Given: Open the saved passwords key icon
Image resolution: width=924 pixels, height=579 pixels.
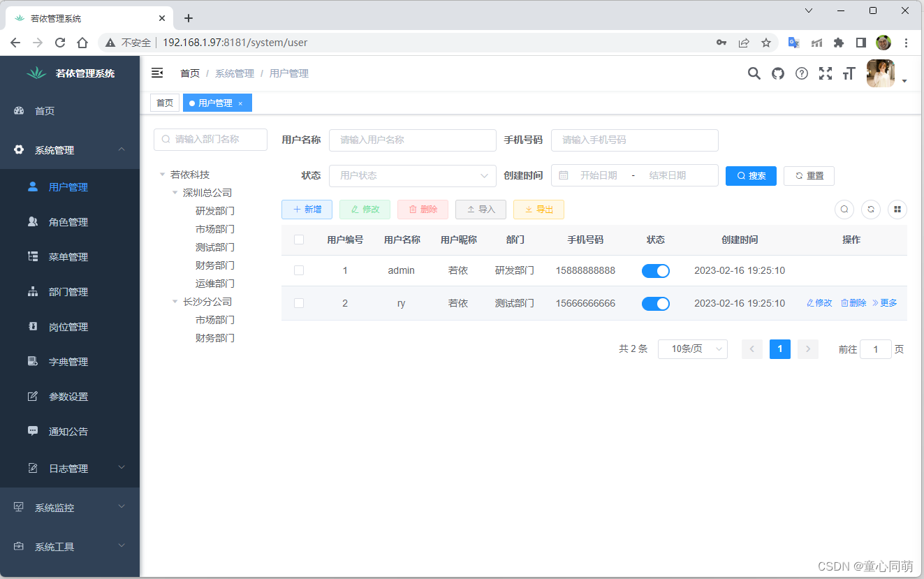Looking at the screenshot, I should (721, 43).
